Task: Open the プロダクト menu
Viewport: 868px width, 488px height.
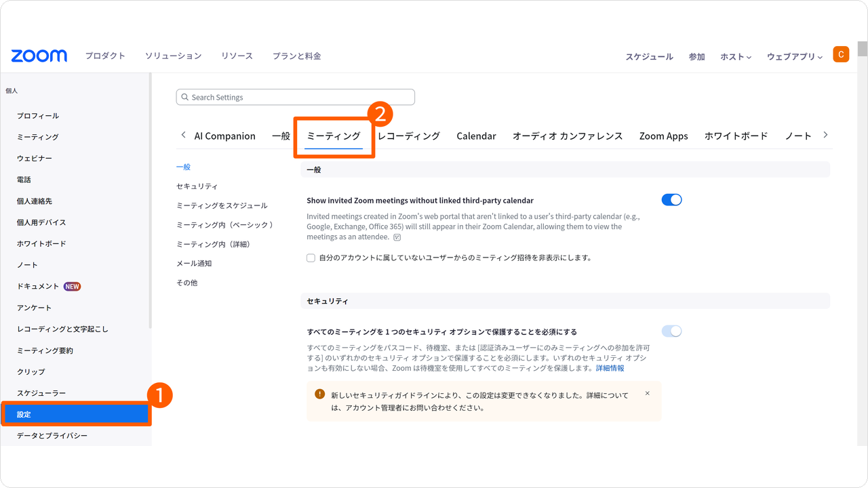Action: pyautogui.click(x=105, y=56)
